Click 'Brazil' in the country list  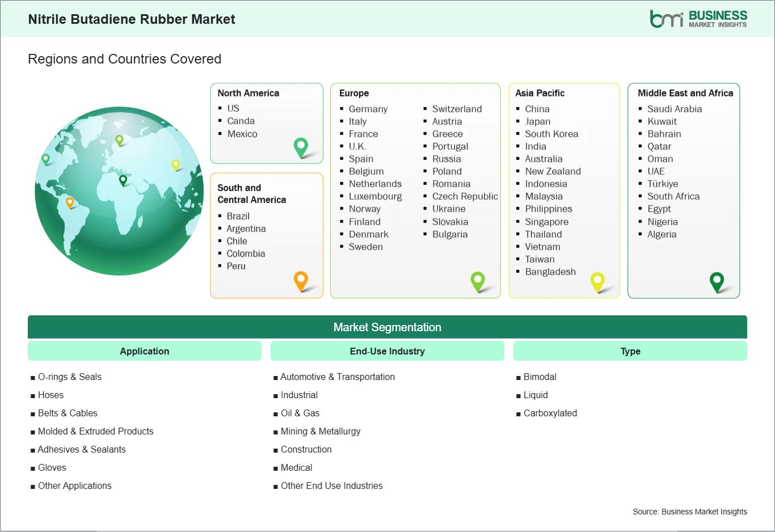pyautogui.click(x=238, y=216)
